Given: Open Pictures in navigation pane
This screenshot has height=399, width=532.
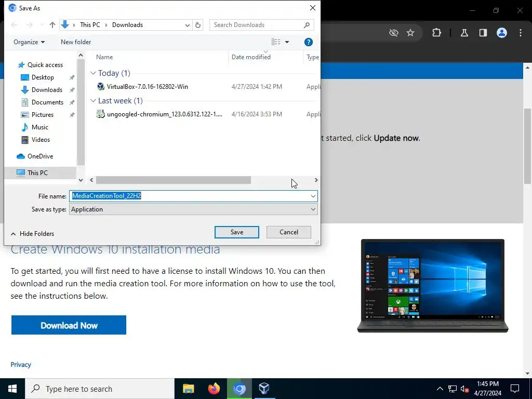Looking at the screenshot, I should (x=43, y=115).
